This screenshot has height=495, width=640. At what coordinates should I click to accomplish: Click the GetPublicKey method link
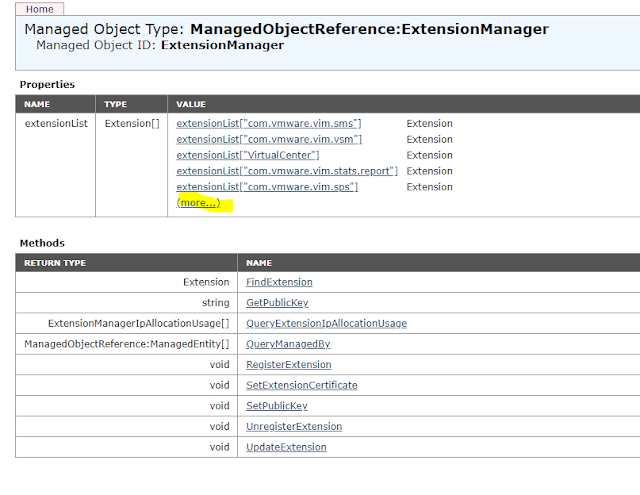(276, 302)
